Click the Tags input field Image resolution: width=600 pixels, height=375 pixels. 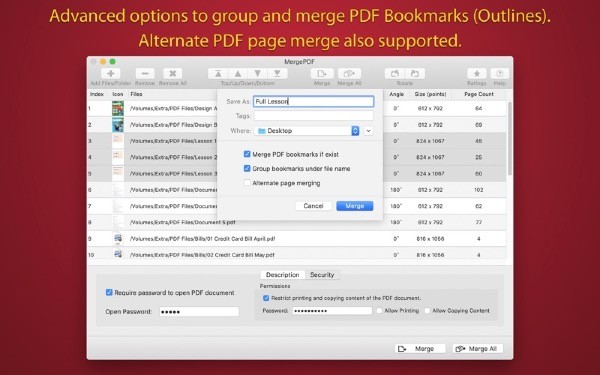[x=314, y=116]
